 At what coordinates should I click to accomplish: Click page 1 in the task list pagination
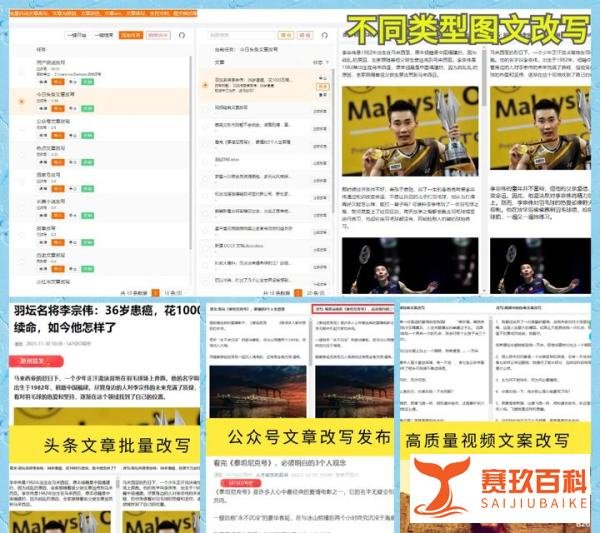coord(155,293)
